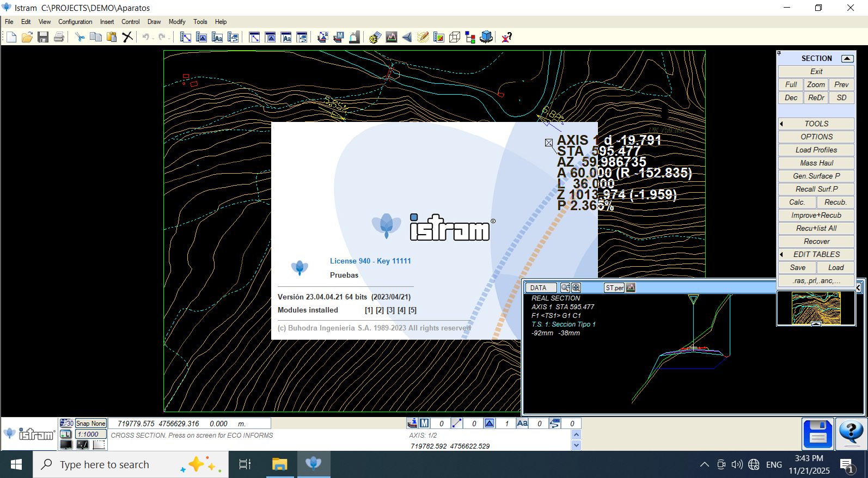Open the Modify menu

(177, 22)
